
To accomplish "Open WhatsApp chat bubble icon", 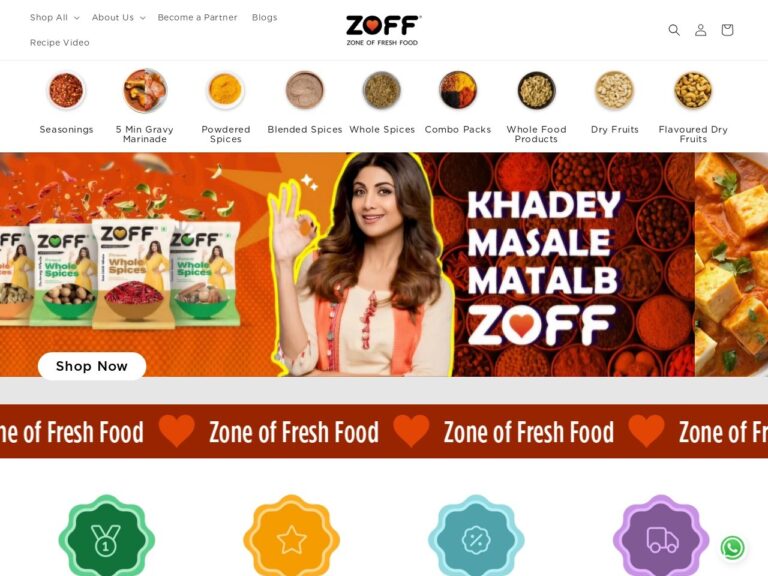I will tap(732, 548).
